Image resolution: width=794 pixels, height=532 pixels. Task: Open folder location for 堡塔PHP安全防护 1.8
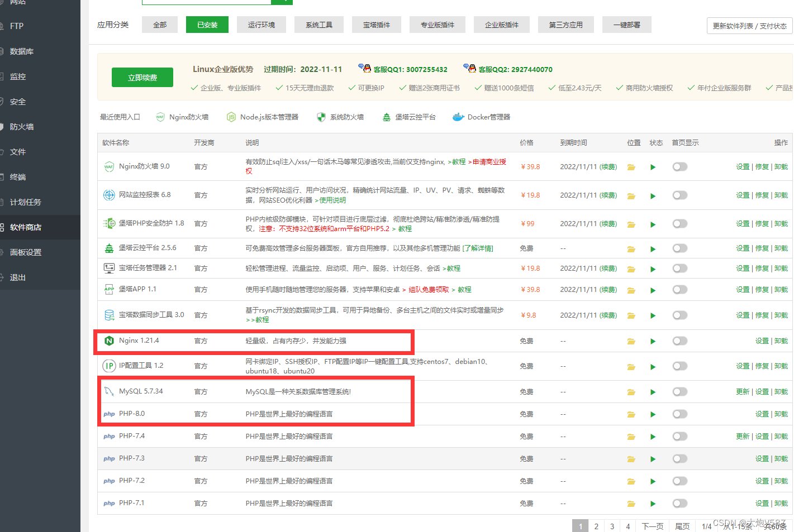(x=631, y=224)
